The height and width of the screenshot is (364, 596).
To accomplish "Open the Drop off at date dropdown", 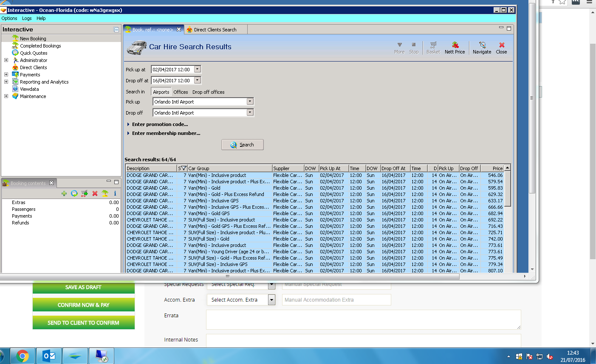I will tap(197, 80).
